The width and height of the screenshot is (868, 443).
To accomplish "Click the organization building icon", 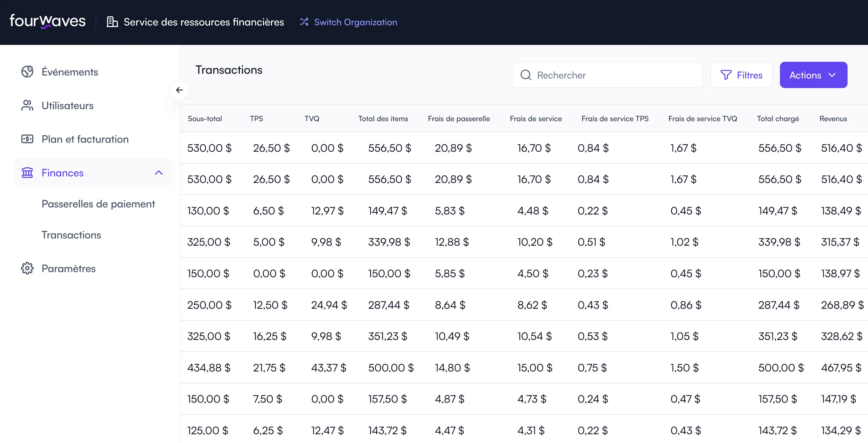I will point(112,22).
